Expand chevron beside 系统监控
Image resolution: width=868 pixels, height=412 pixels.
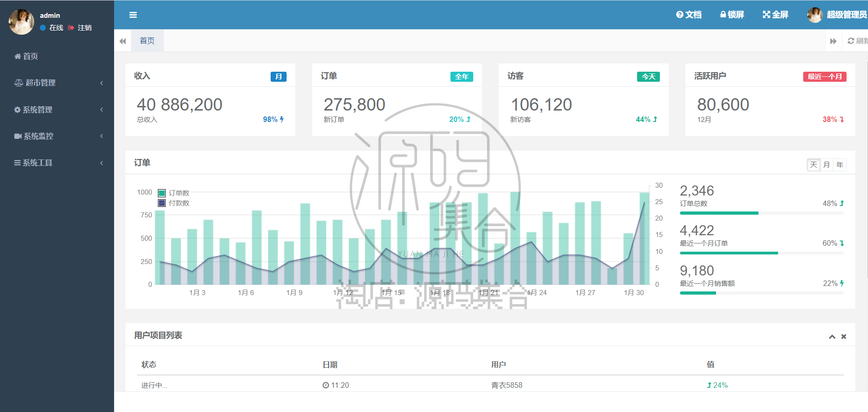101,136
